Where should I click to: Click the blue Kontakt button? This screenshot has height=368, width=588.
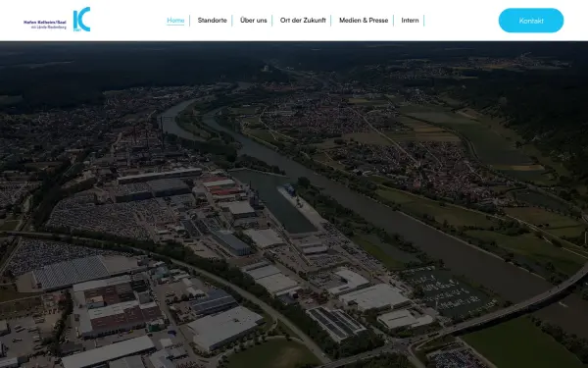(x=531, y=21)
